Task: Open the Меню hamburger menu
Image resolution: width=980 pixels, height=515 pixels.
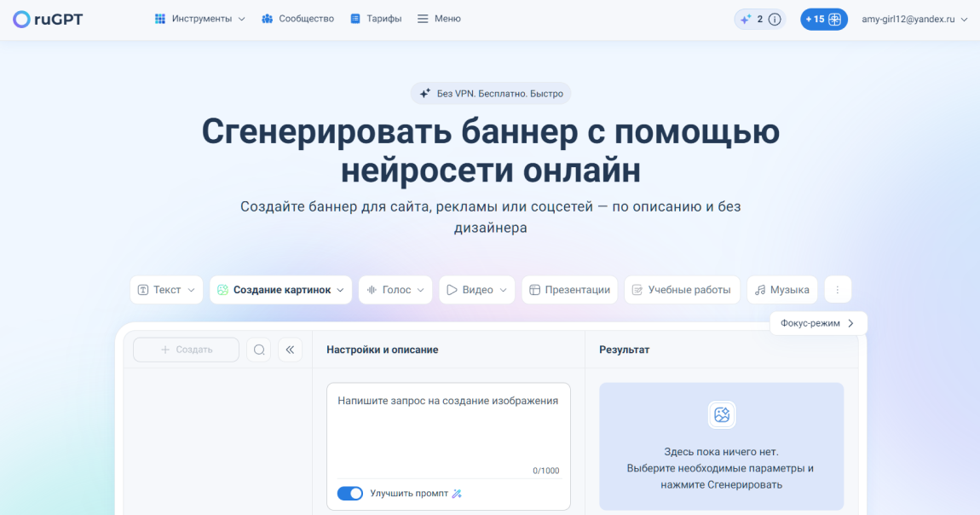Action: click(440, 19)
